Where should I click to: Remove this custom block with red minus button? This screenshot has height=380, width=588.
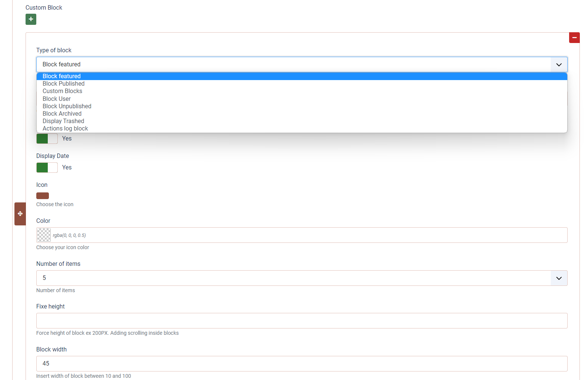574,37
